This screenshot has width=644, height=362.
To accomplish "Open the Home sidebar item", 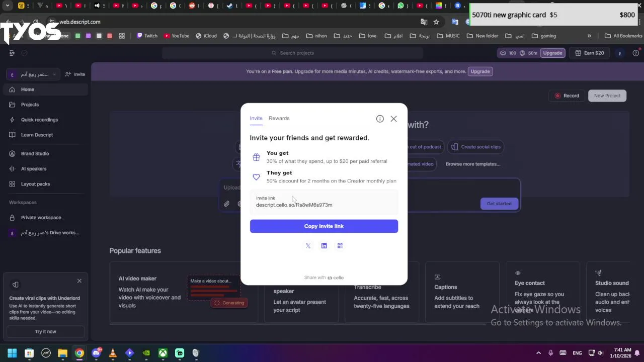I will point(45,89).
